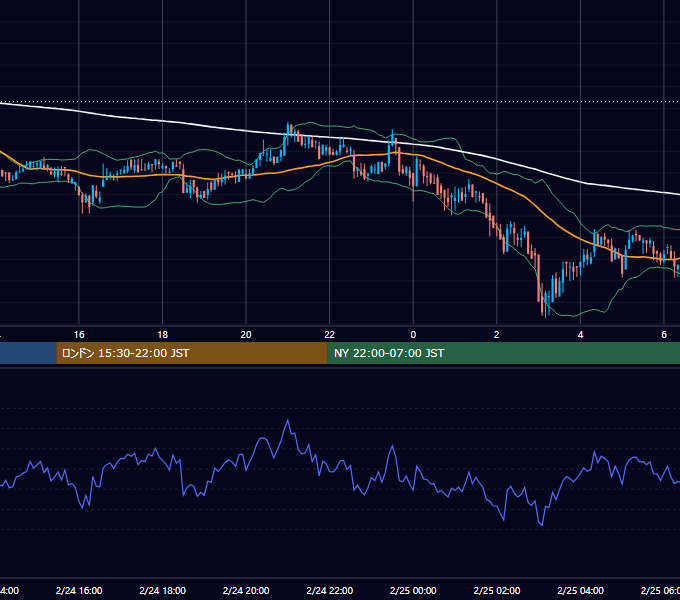
Task: Click the 6 hour label on price chart axis
Action: pos(664,334)
